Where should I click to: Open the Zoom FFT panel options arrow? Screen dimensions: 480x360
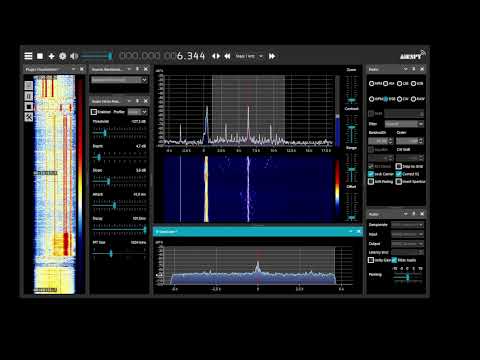click(351, 231)
